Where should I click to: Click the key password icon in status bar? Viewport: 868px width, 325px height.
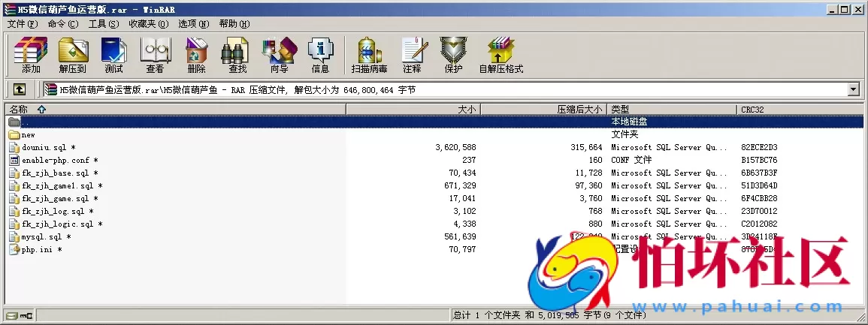26,315
